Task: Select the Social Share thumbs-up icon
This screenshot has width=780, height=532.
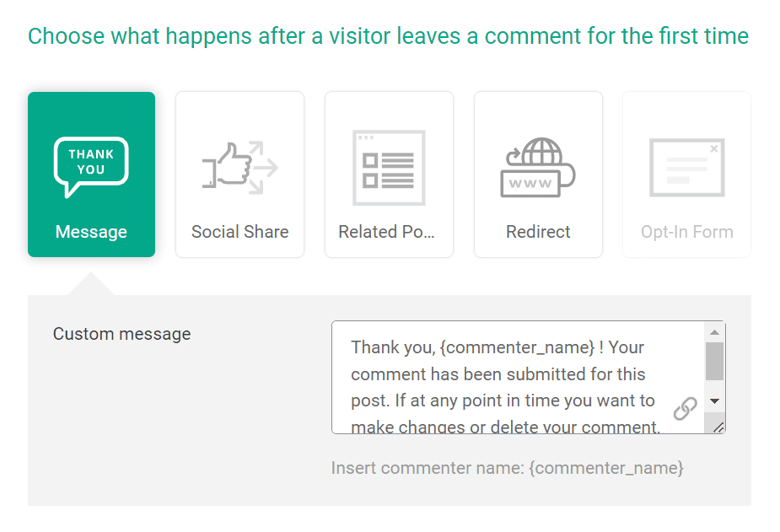Action: tap(239, 166)
